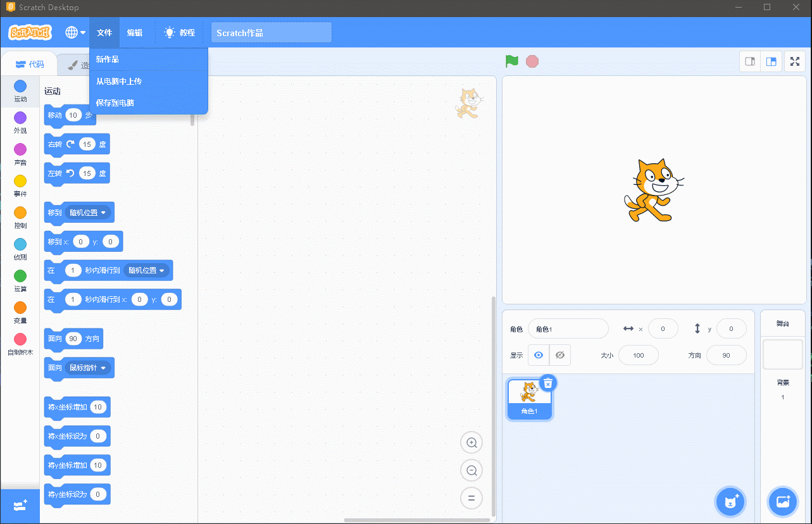
Task: Choose 保存到电脑 menu entry
Action: point(149,103)
